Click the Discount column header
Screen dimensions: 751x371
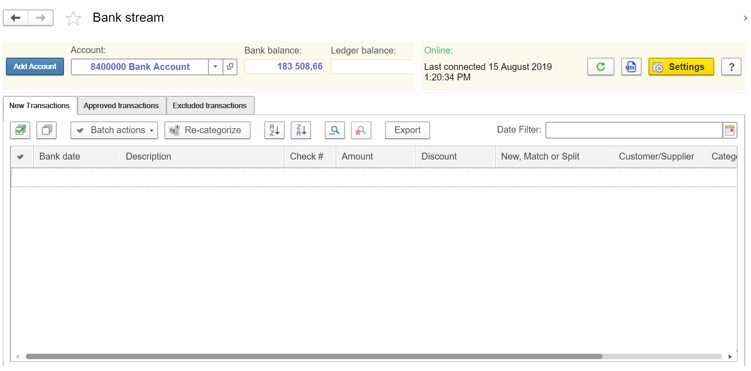(x=455, y=157)
